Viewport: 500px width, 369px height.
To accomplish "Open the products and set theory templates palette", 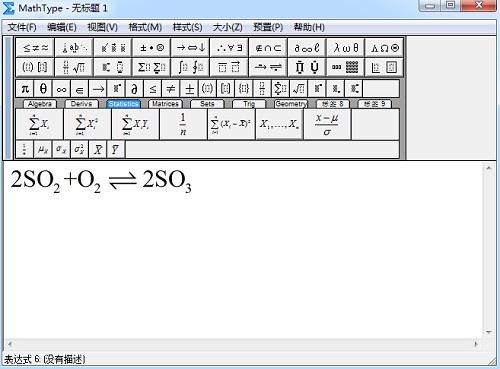I will point(307,67).
